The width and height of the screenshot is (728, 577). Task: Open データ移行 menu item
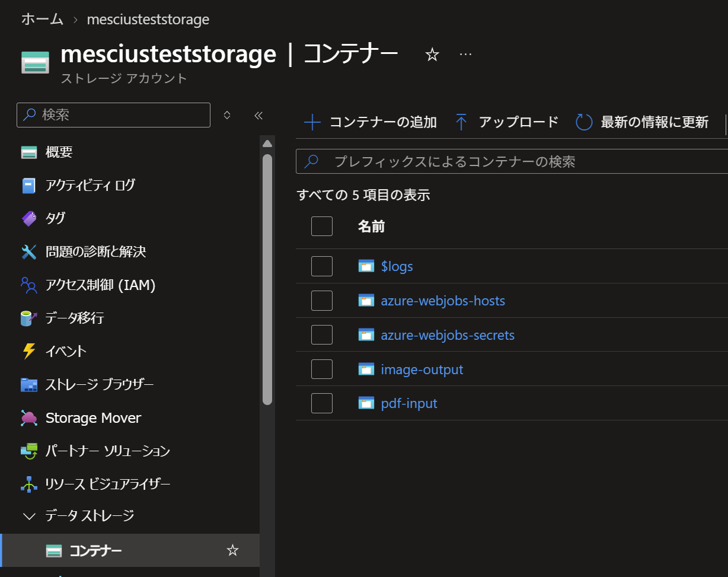pyautogui.click(x=75, y=318)
